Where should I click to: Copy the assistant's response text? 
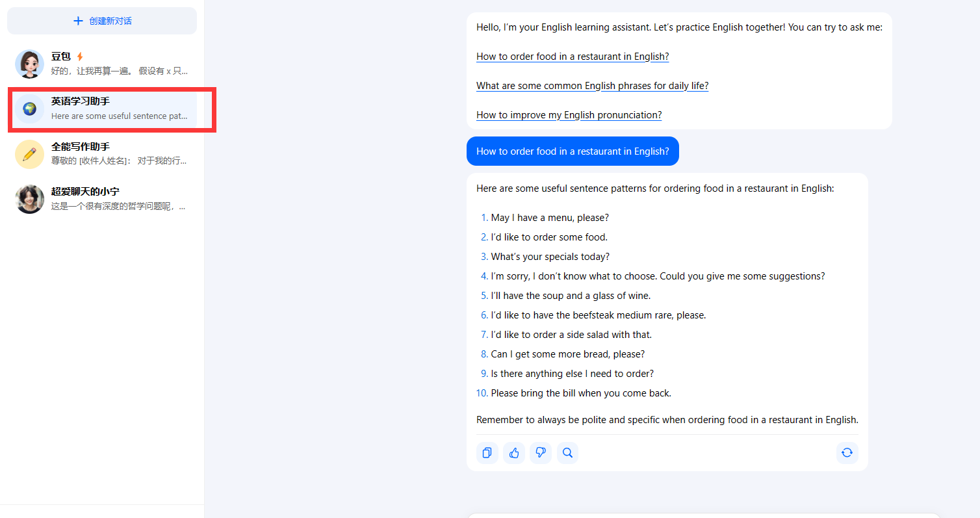pyautogui.click(x=487, y=453)
